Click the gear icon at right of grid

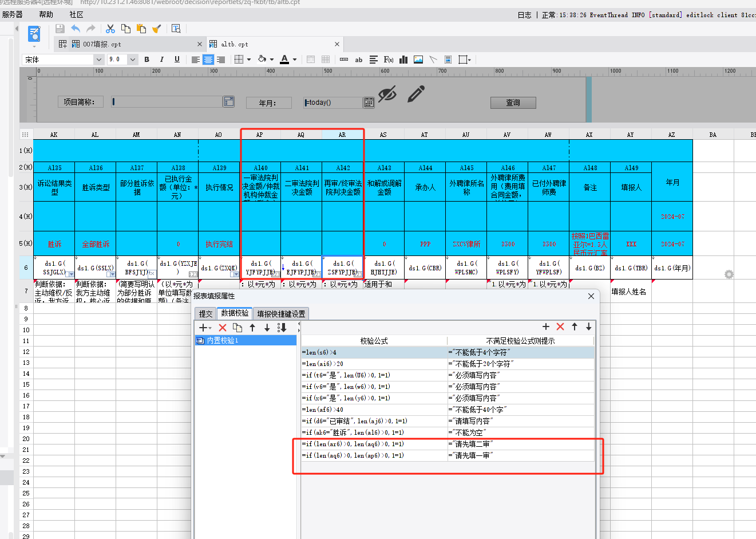(x=729, y=274)
